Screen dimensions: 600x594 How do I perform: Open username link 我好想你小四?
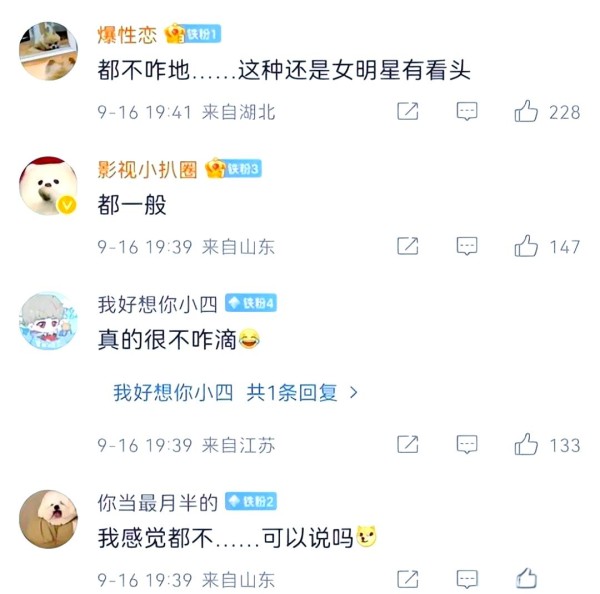(157, 305)
